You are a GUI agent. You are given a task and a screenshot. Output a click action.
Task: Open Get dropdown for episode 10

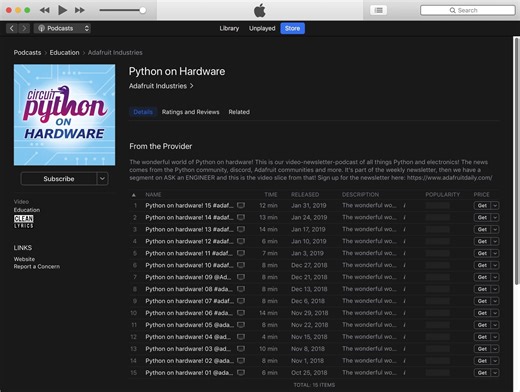495,265
